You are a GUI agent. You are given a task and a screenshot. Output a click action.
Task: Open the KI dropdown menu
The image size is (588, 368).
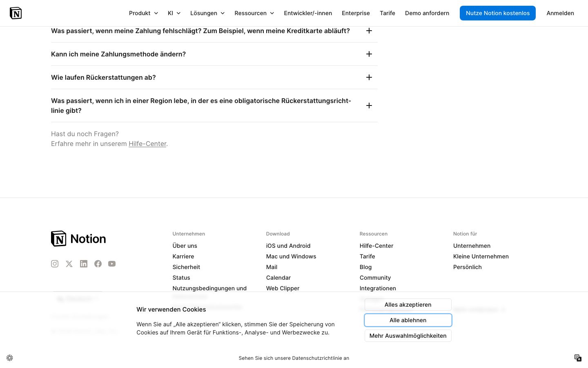[174, 13]
